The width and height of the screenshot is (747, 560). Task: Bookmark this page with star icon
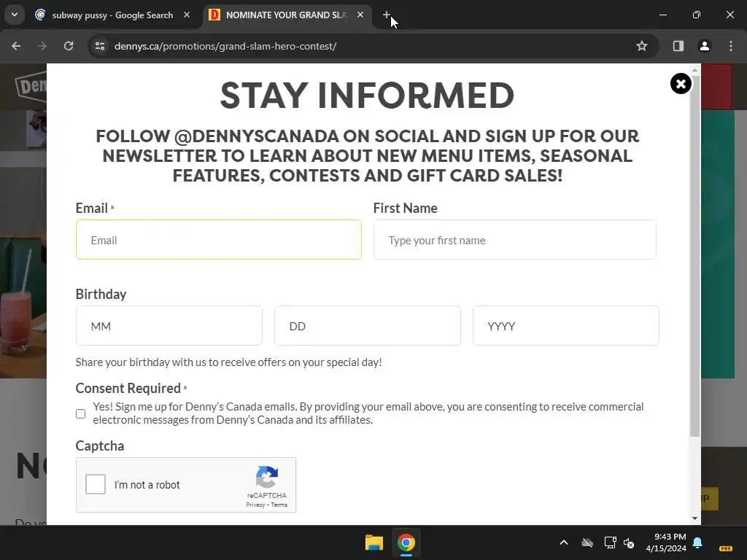point(642,46)
